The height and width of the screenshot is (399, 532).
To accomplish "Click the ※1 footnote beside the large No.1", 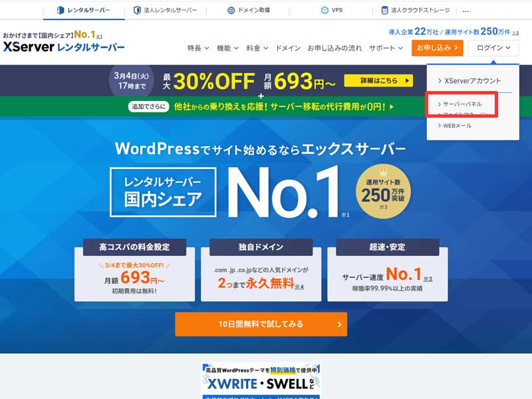I will click(345, 215).
